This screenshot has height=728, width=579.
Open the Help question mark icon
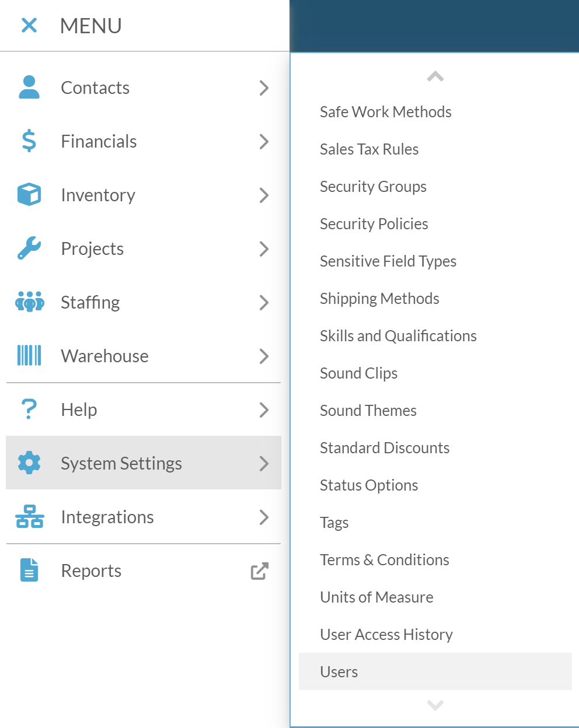pos(29,409)
